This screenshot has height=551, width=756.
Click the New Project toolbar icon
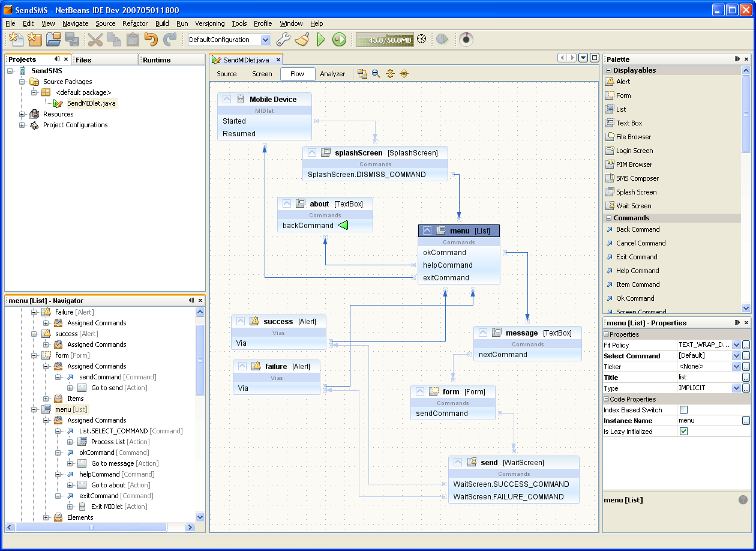[x=35, y=40]
